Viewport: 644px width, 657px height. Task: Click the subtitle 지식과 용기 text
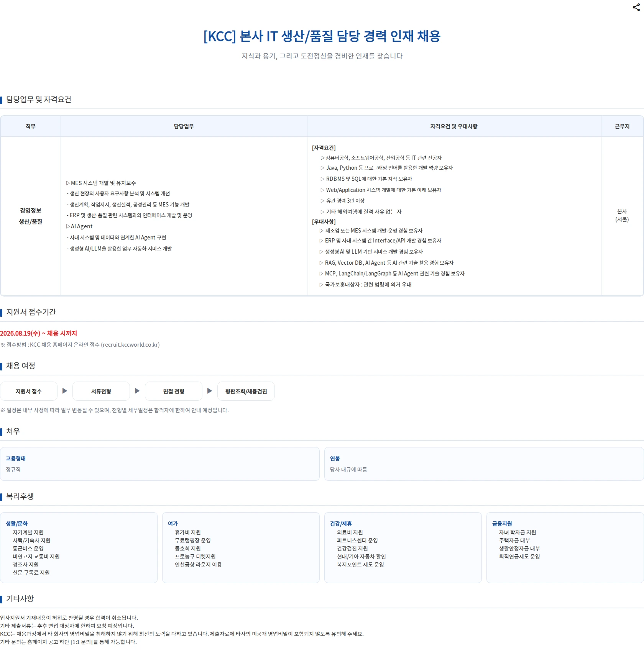[x=322, y=56]
